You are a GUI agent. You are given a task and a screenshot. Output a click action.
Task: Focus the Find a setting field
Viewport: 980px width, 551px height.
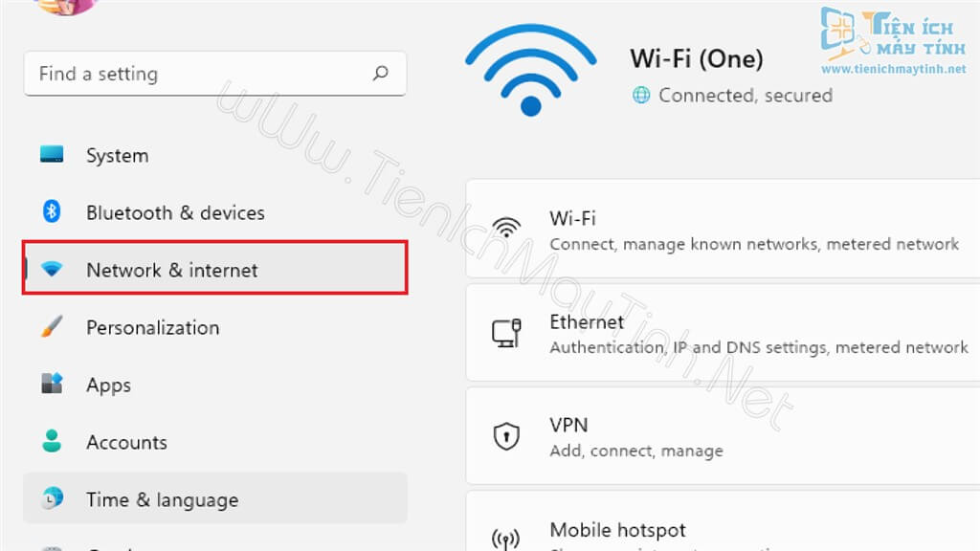tap(201, 74)
